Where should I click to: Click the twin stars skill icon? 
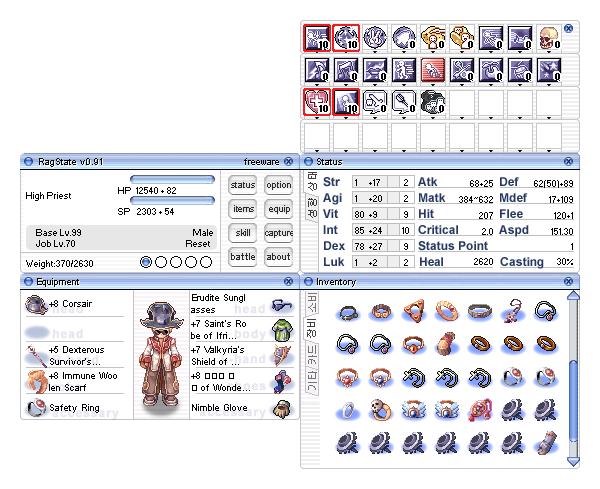click(549, 70)
